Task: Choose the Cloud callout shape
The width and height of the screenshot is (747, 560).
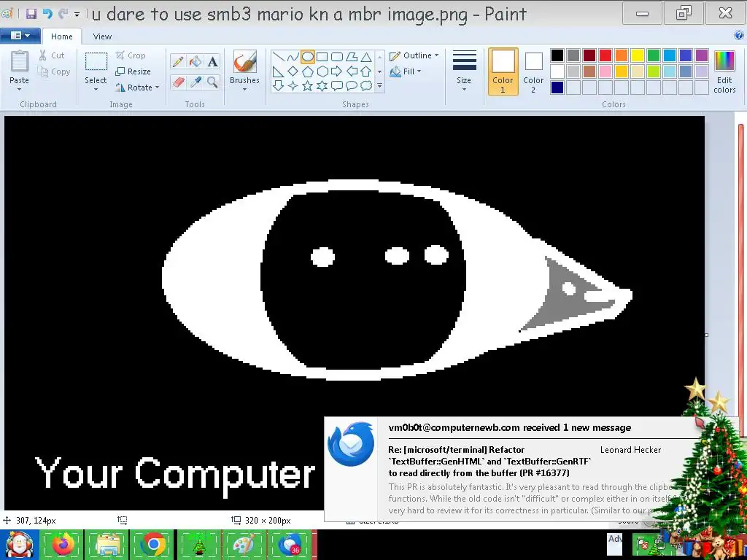Action: pos(366,86)
